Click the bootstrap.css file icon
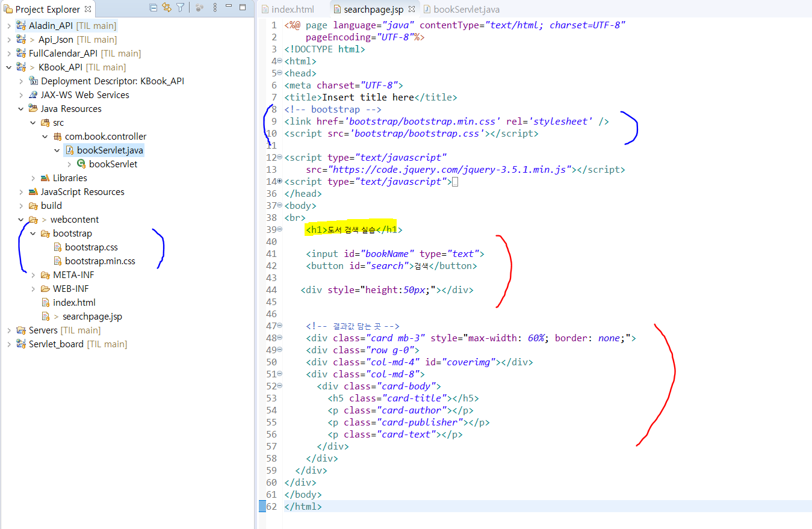This screenshot has width=812, height=529. (x=58, y=247)
